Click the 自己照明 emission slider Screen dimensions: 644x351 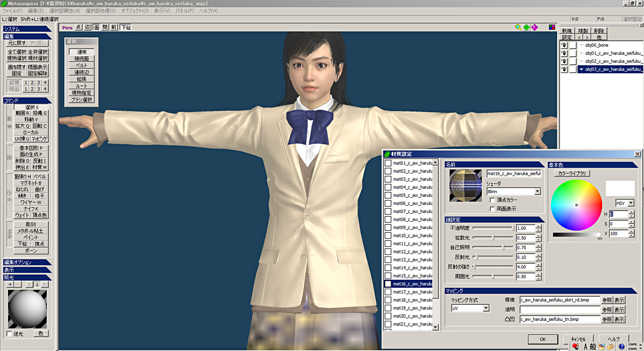coord(493,247)
